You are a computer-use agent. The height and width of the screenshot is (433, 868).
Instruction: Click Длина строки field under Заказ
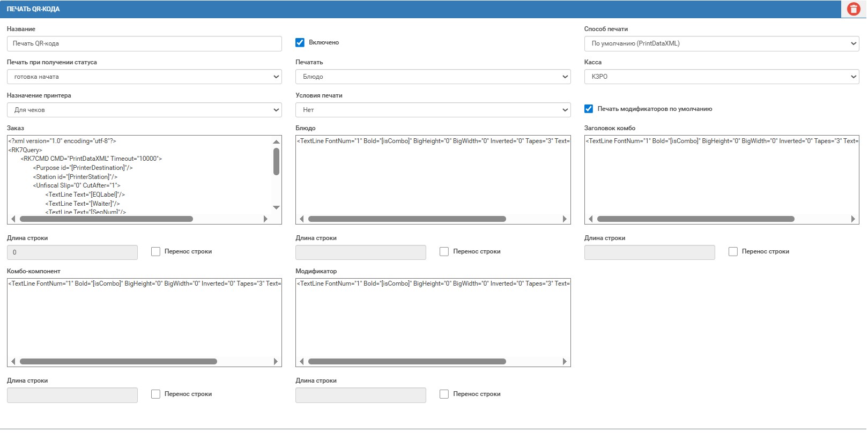72,252
